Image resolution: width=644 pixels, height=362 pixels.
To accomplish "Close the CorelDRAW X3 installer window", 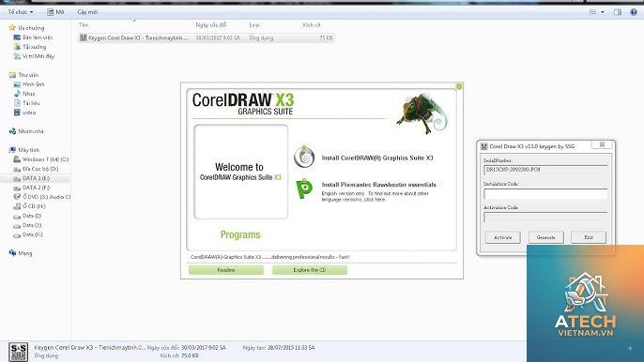I will click(x=459, y=86).
